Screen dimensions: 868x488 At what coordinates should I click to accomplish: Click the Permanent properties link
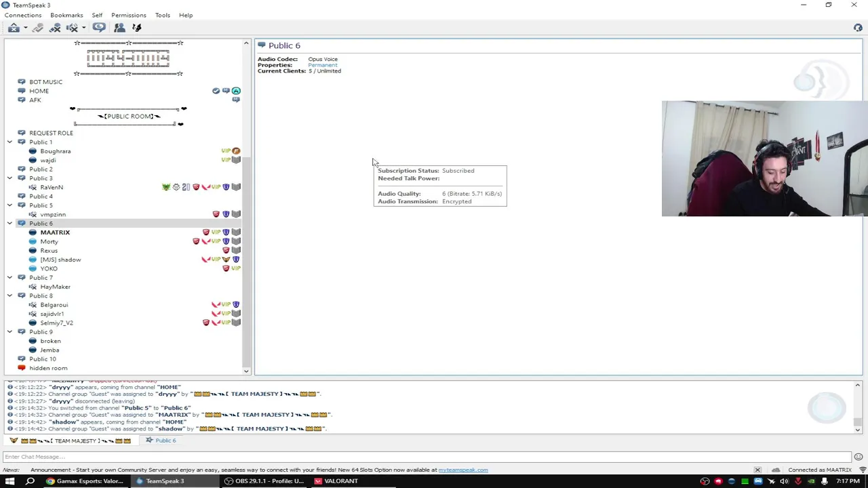322,65
